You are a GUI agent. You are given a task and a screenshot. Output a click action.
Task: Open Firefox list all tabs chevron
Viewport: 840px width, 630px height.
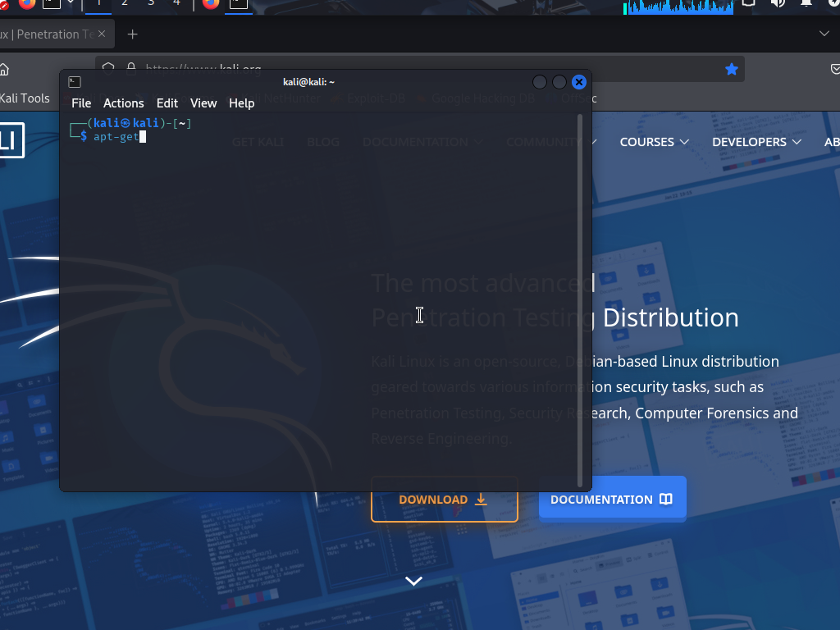[x=824, y=34]
